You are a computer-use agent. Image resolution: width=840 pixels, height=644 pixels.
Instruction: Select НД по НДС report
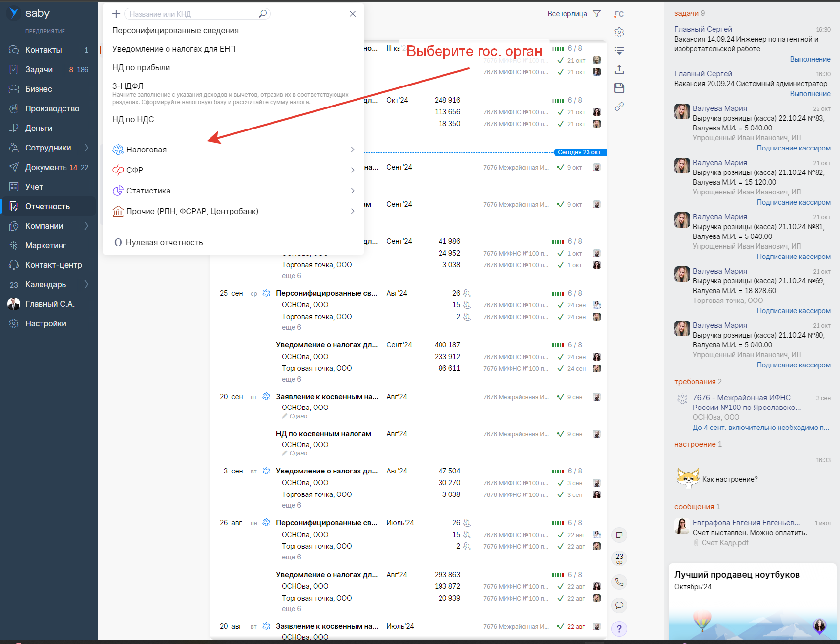pos(133,119)
